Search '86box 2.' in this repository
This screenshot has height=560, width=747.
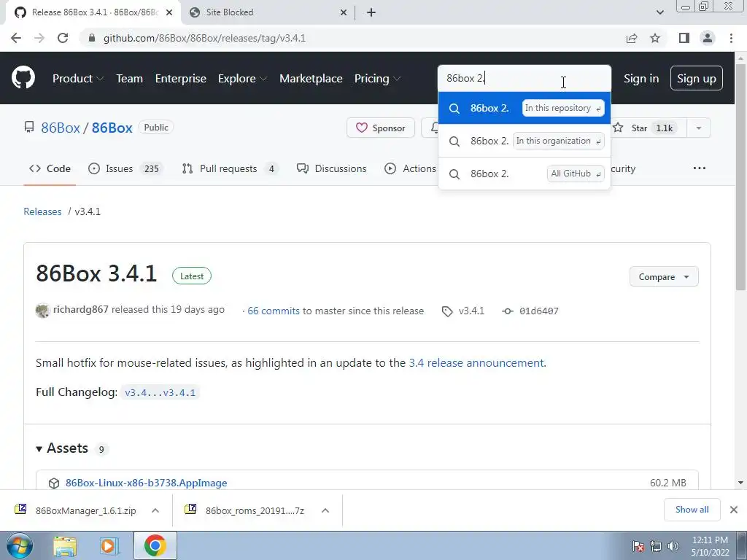[524, 108]
